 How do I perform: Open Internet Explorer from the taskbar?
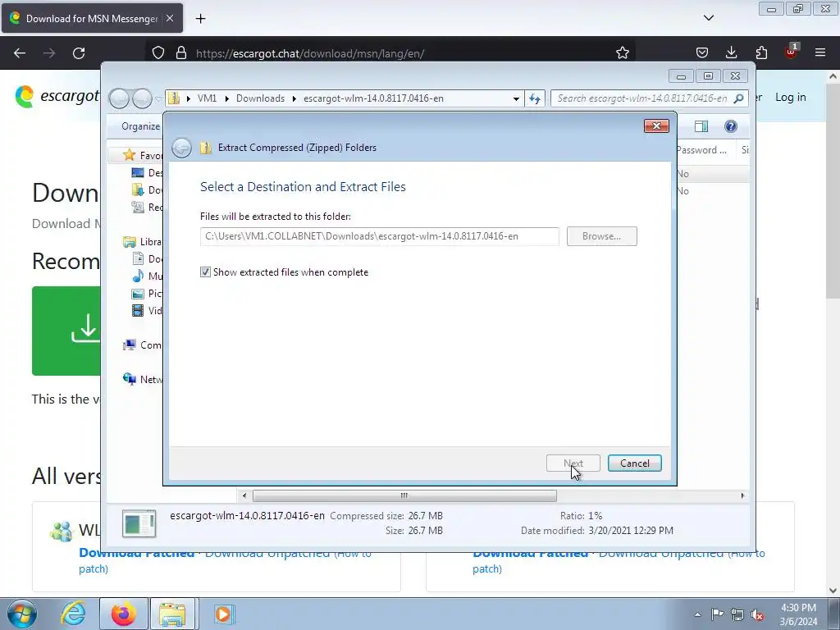click(73, 614)
